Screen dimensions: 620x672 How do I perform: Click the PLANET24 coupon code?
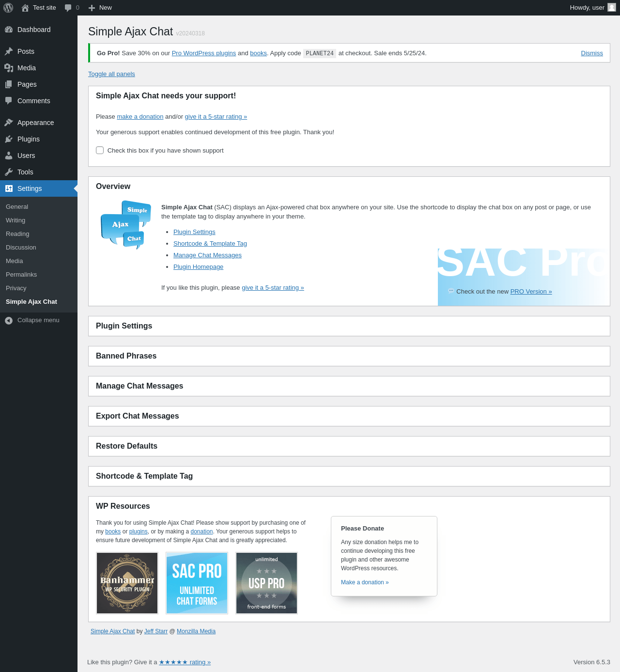(x=320, y=53)
